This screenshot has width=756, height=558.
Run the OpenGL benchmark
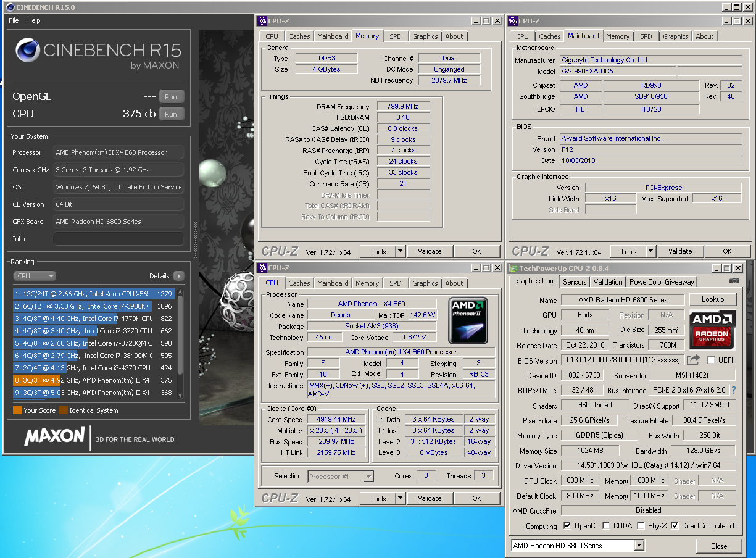click(x=171, y=97)
